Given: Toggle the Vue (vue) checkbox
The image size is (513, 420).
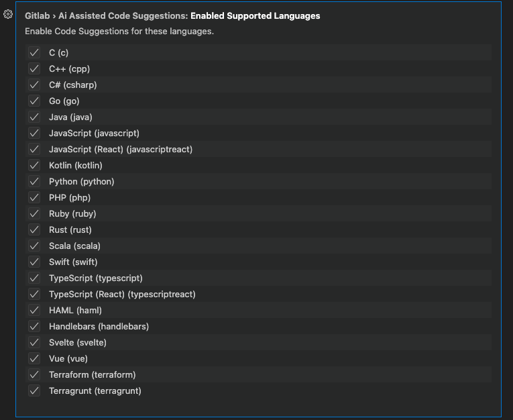Looking at the screenshot, I should click(34, 358).
